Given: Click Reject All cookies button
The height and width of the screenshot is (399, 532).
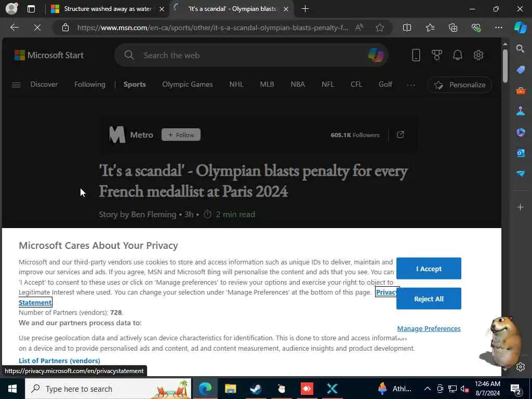Looking at the screenshot, I should [429, 299].
